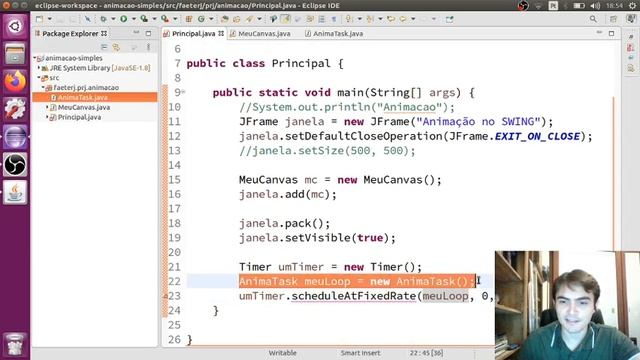
Task: Select the Package Explorer view tab
Action: 70,33
